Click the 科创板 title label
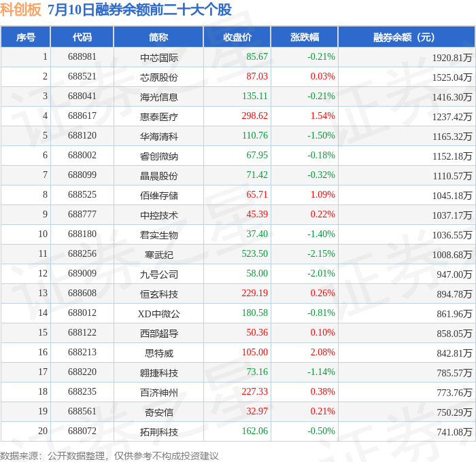Viewport: 476px width, 462px height. 20,10
